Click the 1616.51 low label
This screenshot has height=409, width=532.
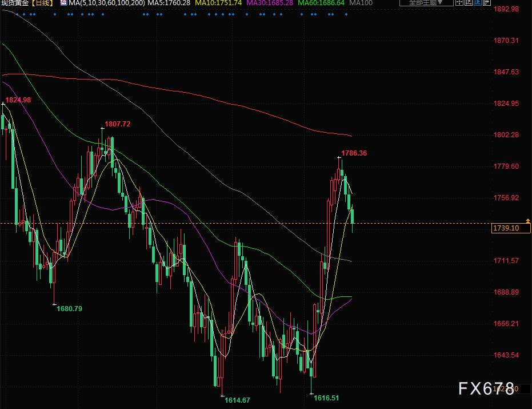[x=326, y=398]
